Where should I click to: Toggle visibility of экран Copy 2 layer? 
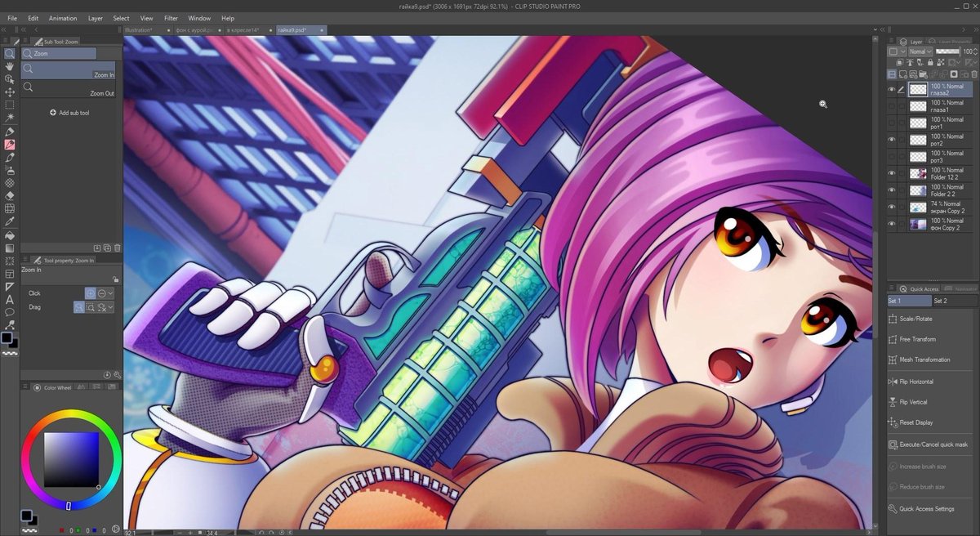pyautogui.click(x=892, y=208)
